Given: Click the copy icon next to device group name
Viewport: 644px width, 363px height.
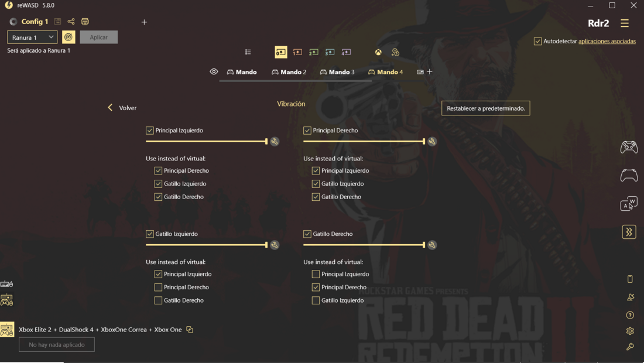Looking at the screenshot, I should point(190,330).
